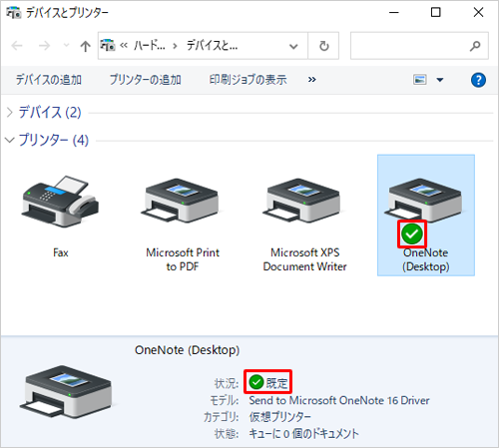Open the view options dropdown arrow
The width and height of the screenshot is (499, 448).
tap(440, 80)
